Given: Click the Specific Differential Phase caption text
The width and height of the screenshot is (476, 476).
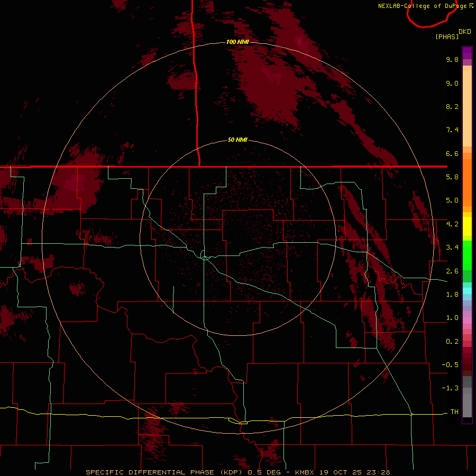Looking at the screenshot, I should pos(237,472).
